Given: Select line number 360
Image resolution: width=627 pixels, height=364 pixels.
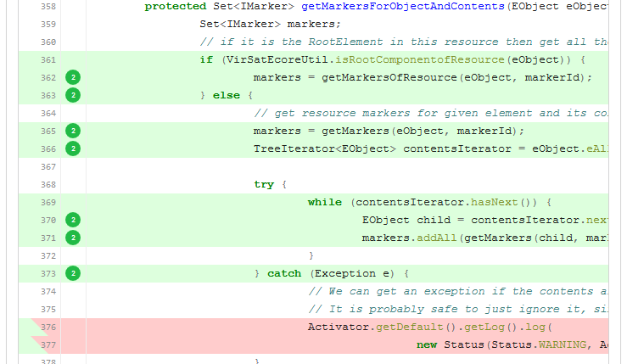Looking at the screenshot, I should point(48,42).
